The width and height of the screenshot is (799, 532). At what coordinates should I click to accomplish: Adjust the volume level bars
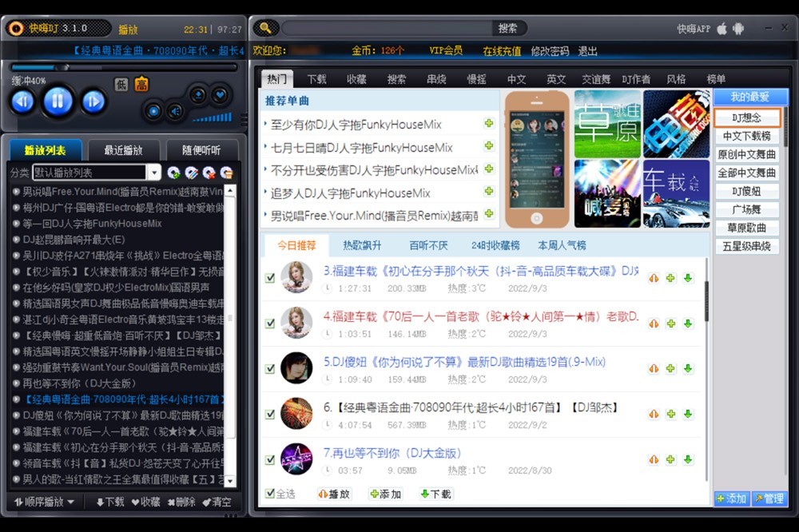click(212, 117)
